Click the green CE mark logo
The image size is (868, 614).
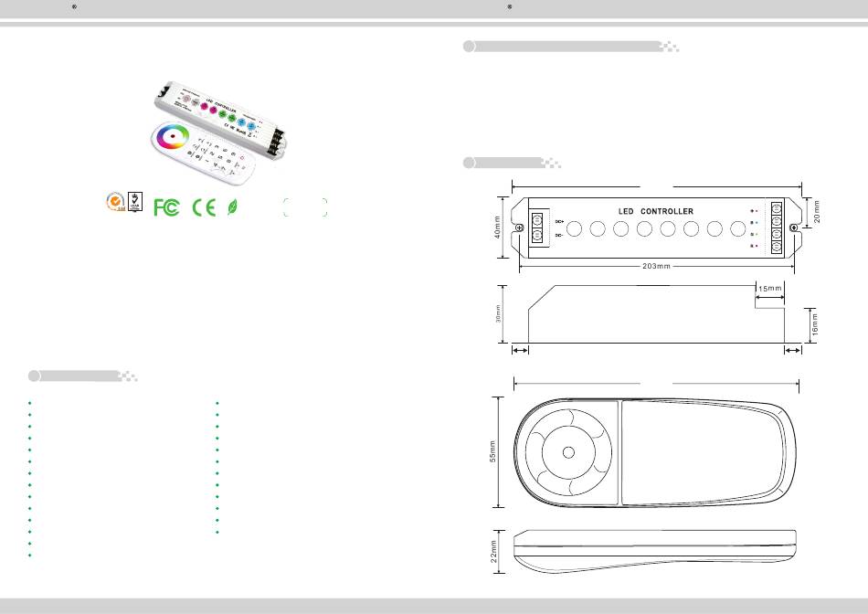click(204, 207)
